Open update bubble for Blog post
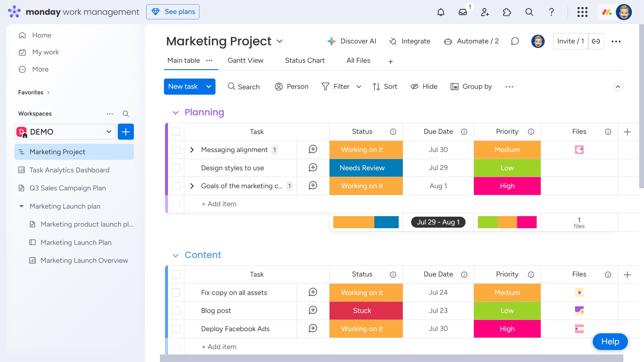Screen dimensions: 644x362 313,310
